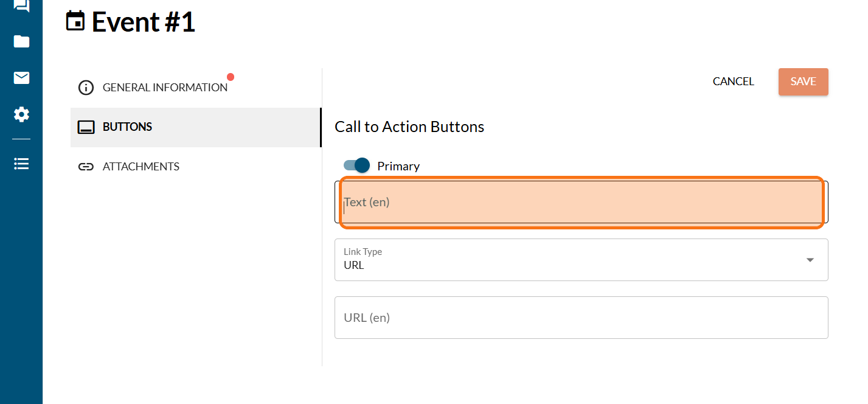The width and height of the screenshot is (868, 404).
Task: Open the settings gear icon
Action: [x=21, y=114]
